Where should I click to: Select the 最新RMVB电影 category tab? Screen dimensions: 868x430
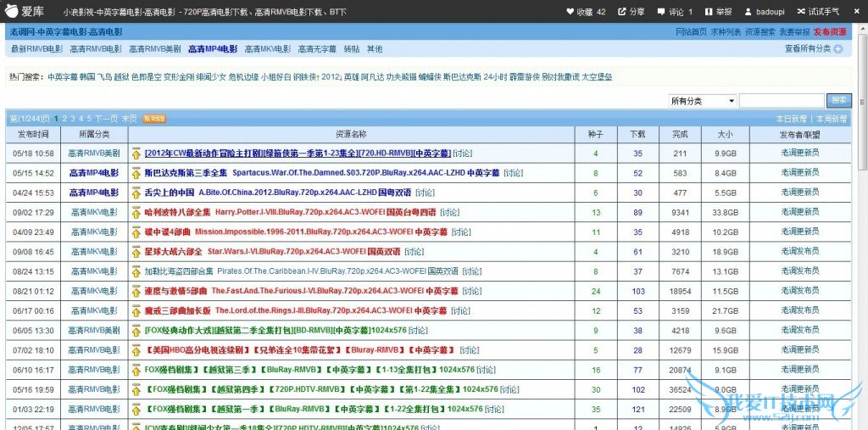[x=36, y=49]
